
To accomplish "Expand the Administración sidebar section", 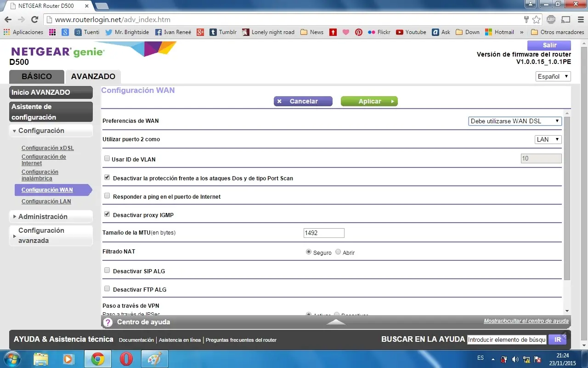I will tap(51, 217).
